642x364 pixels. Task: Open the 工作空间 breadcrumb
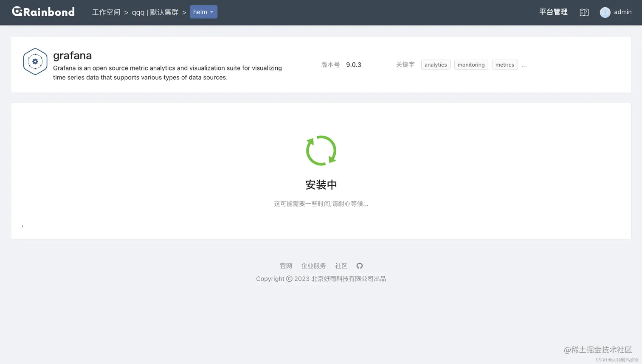(106, 12)
